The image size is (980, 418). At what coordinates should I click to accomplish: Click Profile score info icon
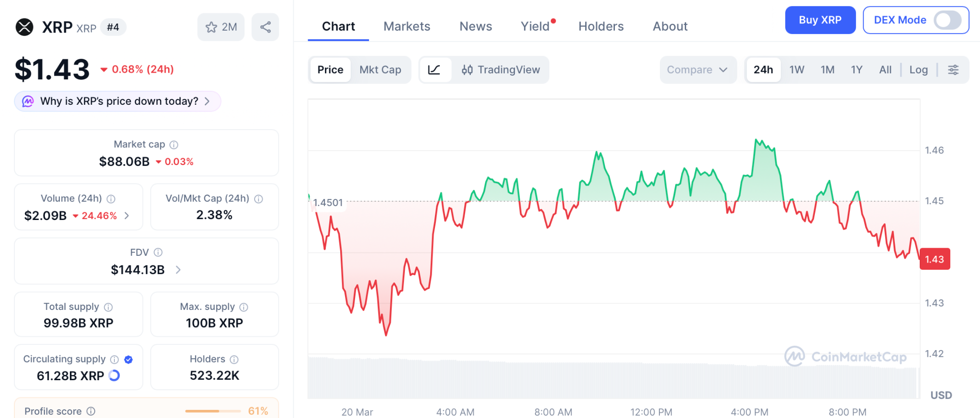[x=91, y=411]
